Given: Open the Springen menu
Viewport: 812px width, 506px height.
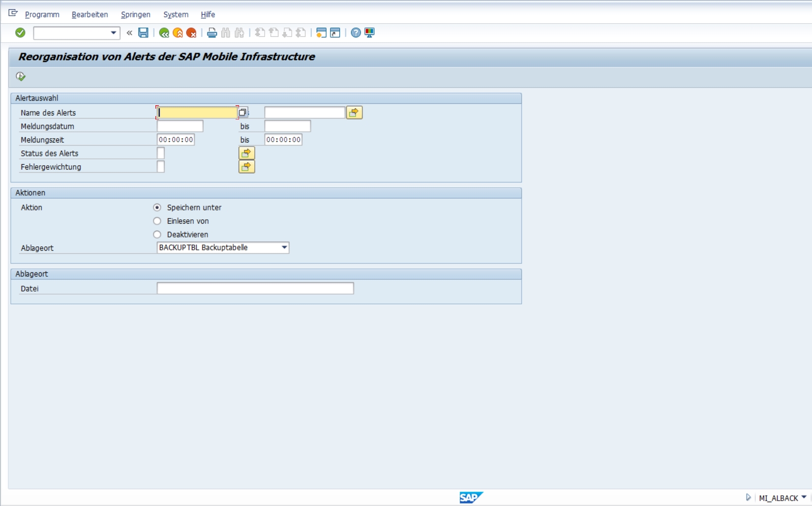Looking at the screenshot, I should [136, 14].
